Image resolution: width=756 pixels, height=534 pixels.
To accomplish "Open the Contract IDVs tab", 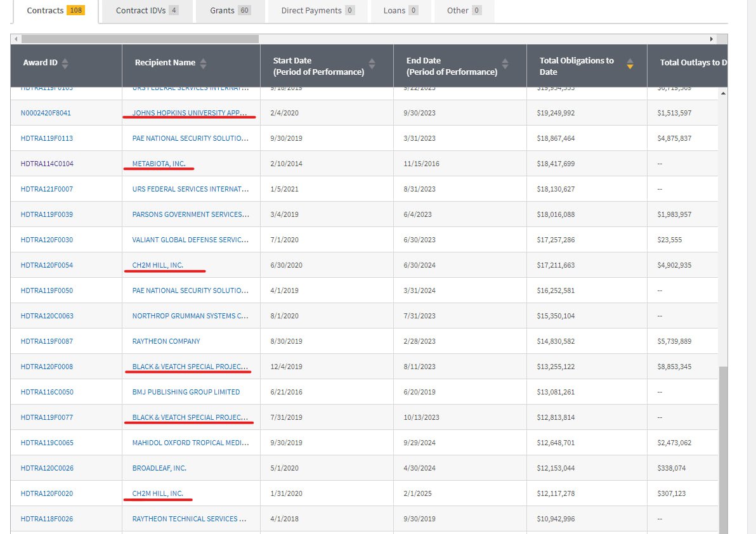I will [x=147, y=11].
